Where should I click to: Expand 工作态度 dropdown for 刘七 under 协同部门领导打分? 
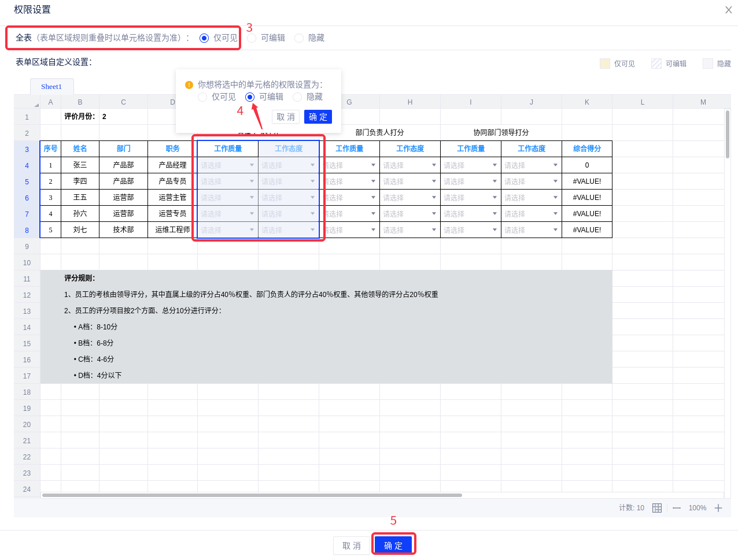coord(555,230)
